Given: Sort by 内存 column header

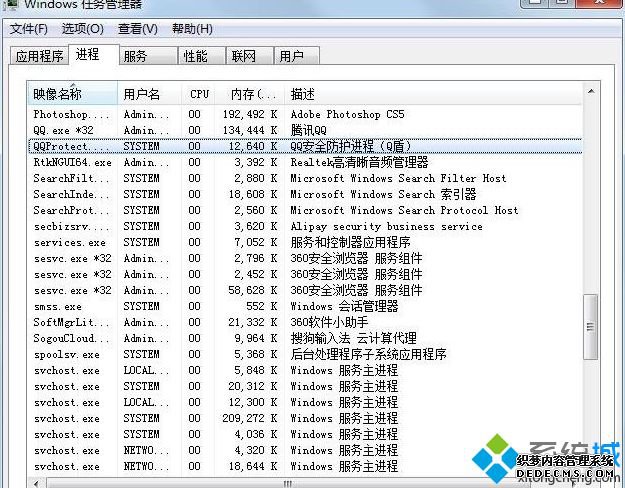Looking at the screenshot, I should pyautogui.click(x=250, y=94).
